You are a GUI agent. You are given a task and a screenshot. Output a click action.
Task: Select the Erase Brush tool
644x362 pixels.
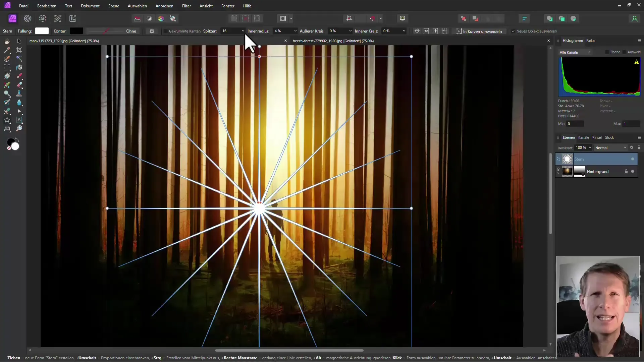point(19,85)
